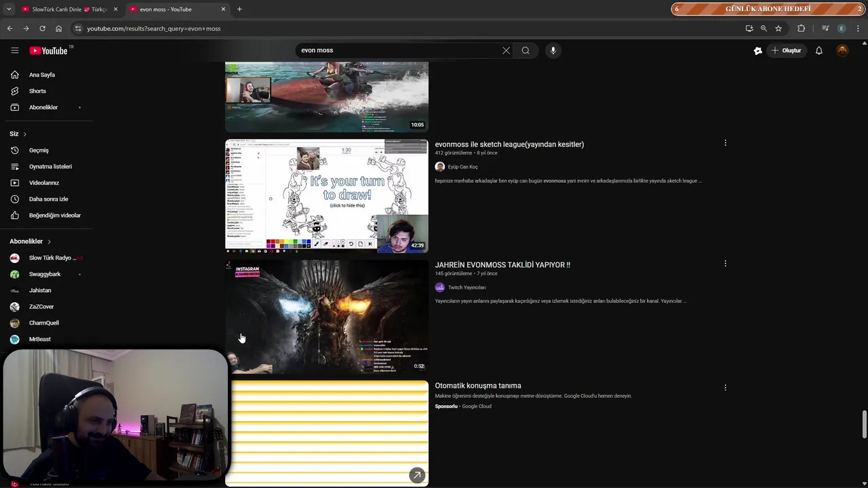Close the SlowTürk Canlı Dinle tab
The width and height of the screenshot is (868, 488).
tap(115, 9)
